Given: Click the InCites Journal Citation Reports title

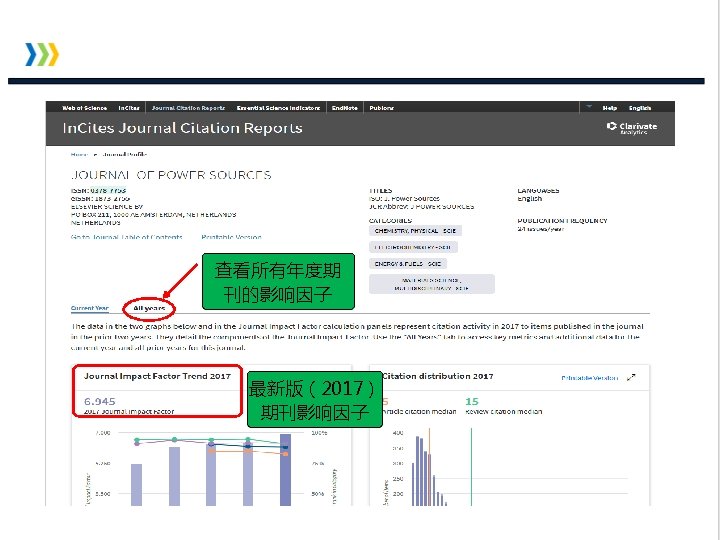Looking at the screenshot, I should click(x=182, y=128).
